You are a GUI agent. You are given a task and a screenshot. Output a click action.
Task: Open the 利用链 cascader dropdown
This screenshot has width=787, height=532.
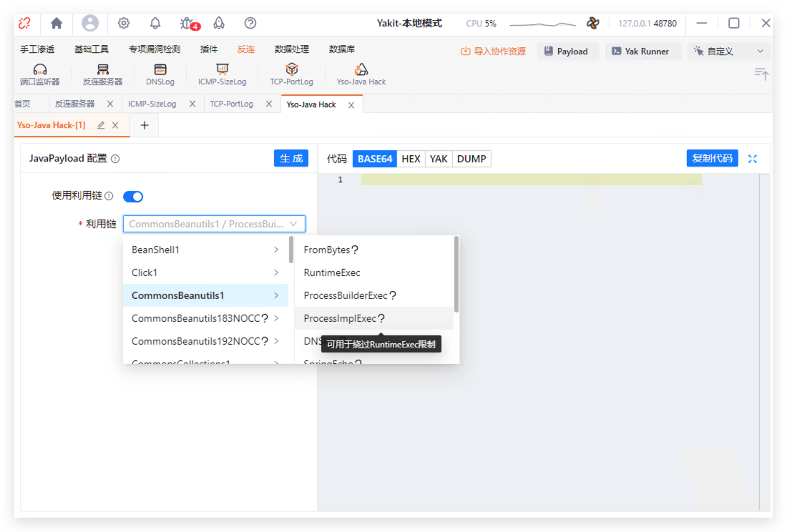pyautogui.click(x=215, y=224)
